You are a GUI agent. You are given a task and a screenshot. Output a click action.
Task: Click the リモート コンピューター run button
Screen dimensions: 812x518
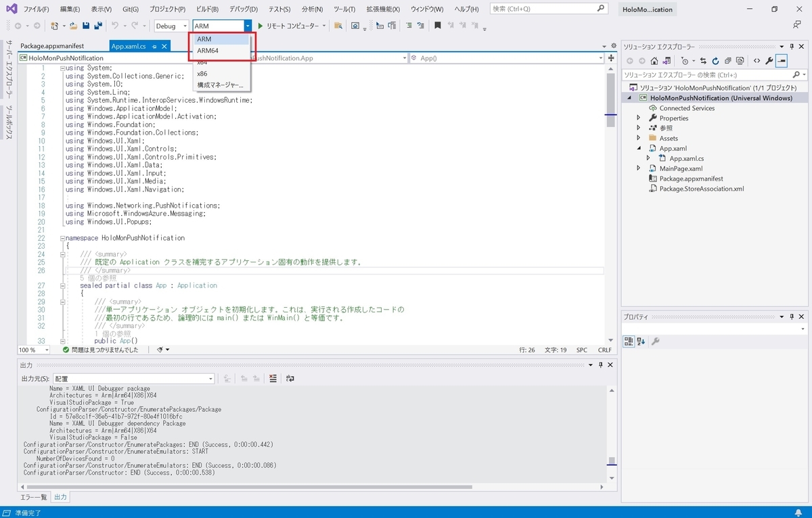click(288, 26)
